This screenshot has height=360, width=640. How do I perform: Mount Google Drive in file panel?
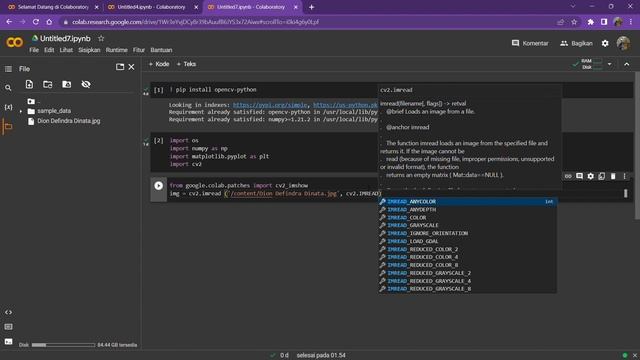pos(67,84)
